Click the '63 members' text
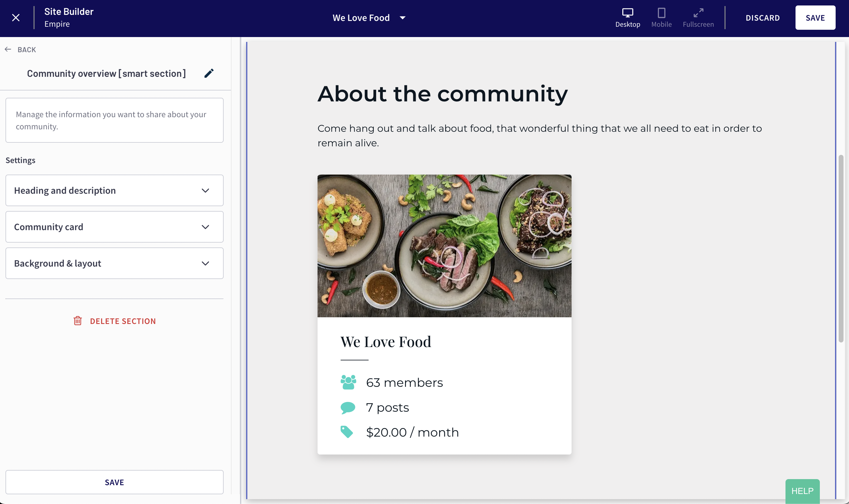 [404, 383]
